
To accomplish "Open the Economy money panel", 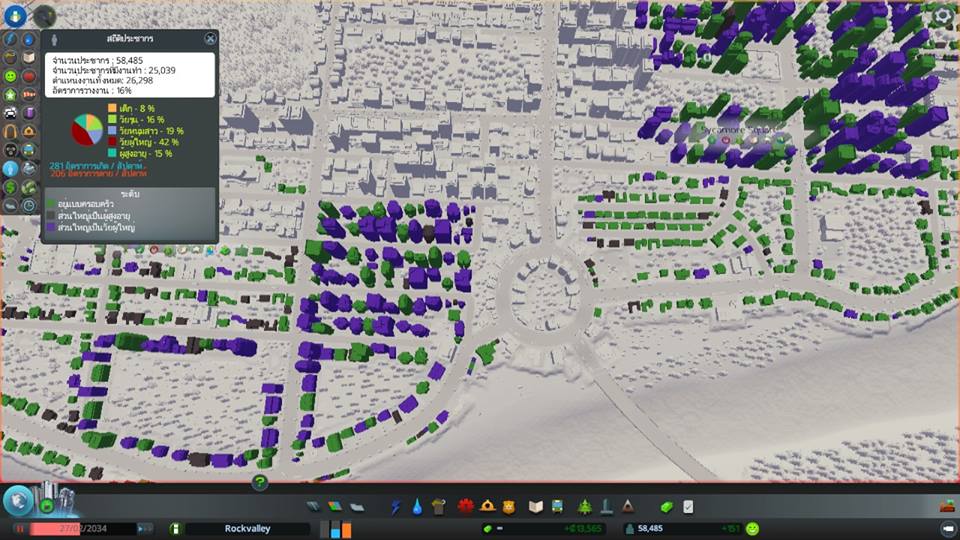I will click(667, 506).
